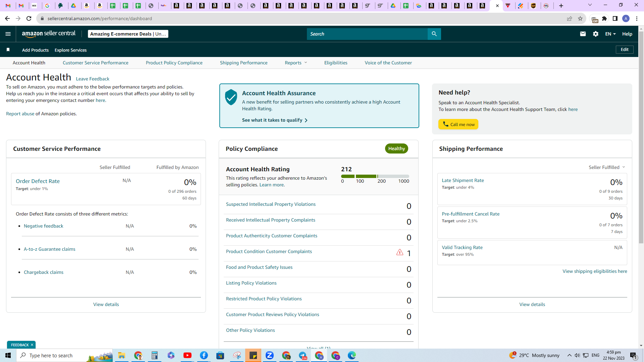Open the Help link
Viewport: 644px width, 362px height.
[x=627, y=34]
